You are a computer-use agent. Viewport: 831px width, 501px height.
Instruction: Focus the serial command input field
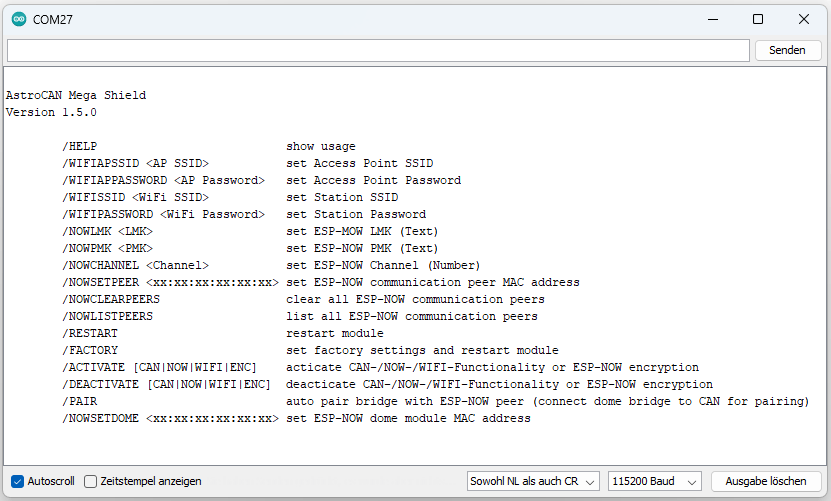tap(378, 50)
